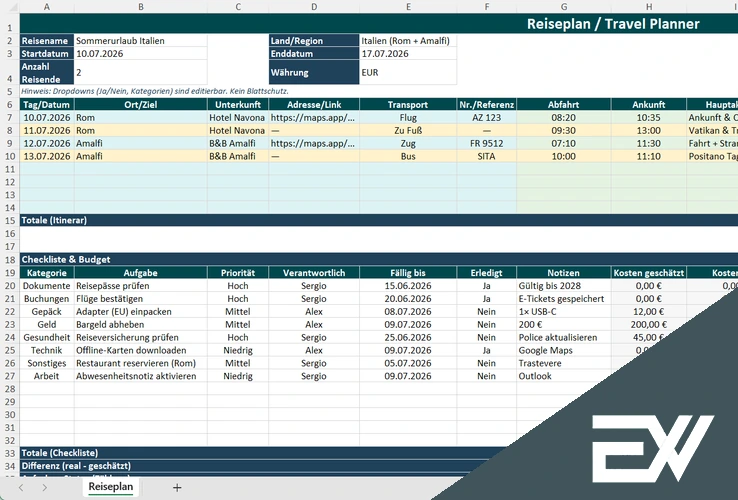Select the row 15 header for Totale (Itinerar)
The height and width of the screenshot is (500, 738).
[9, 220]
